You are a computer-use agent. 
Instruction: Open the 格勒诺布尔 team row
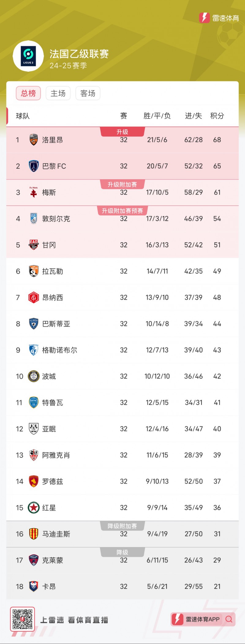coord(123,350)
